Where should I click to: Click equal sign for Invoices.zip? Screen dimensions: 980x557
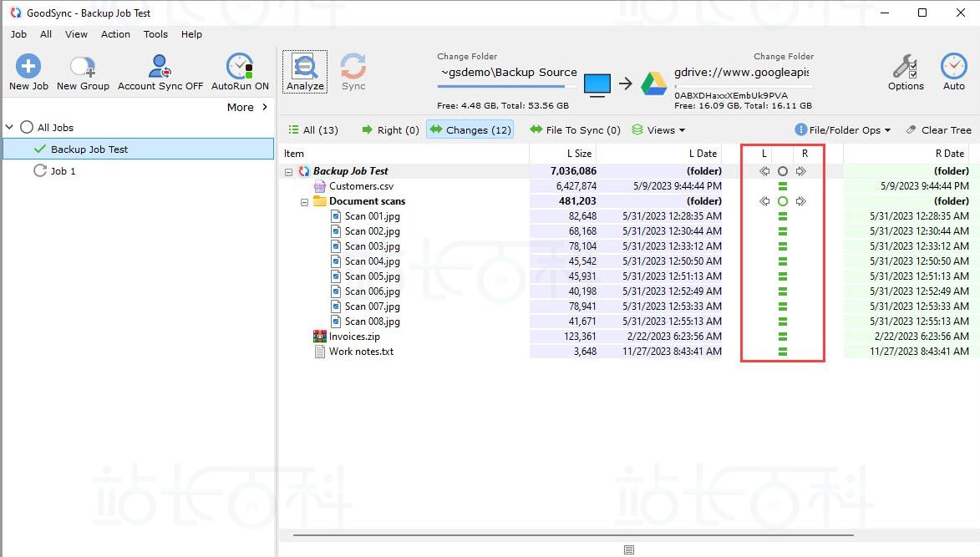coord(783,337)
